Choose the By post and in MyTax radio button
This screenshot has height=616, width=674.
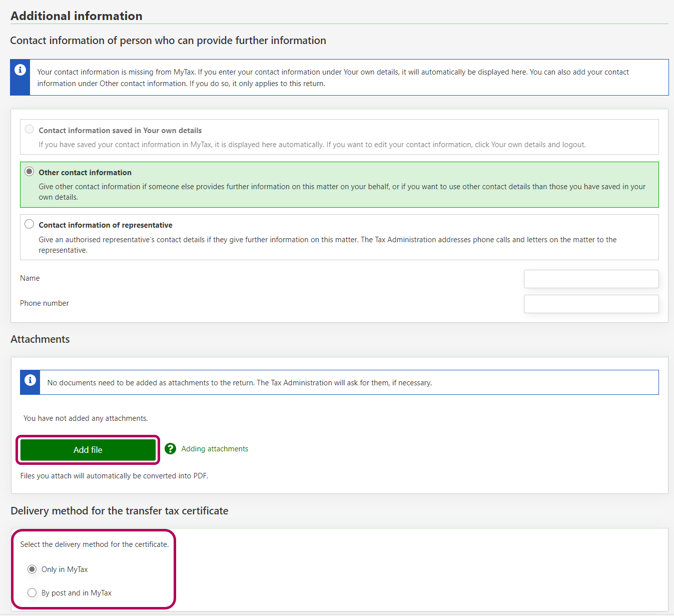point(32,593)
